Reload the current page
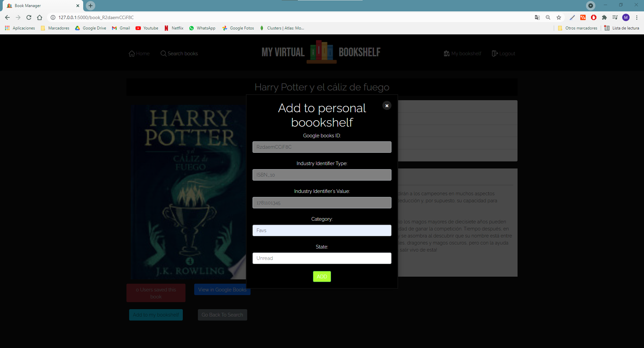 pos(29,17)
